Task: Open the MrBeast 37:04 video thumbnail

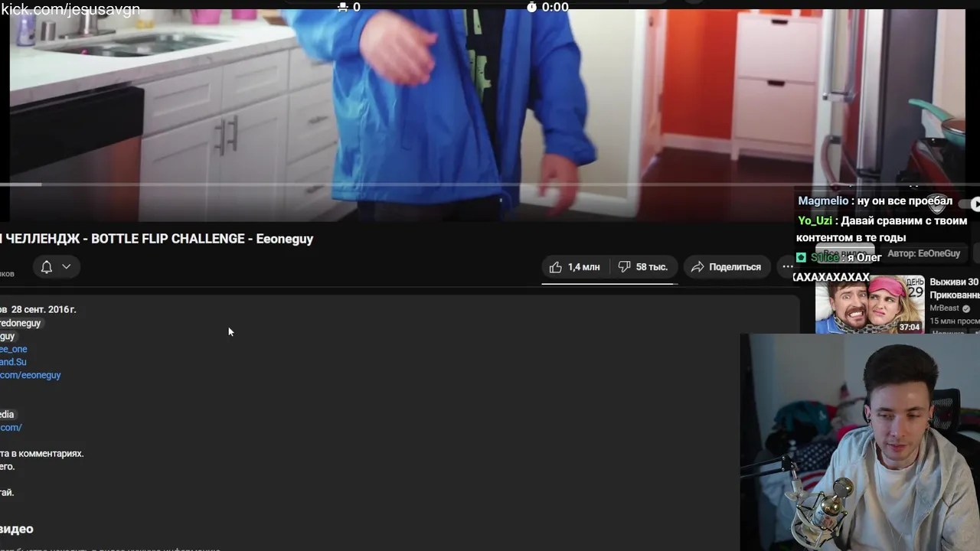Action: coord(870,305)
